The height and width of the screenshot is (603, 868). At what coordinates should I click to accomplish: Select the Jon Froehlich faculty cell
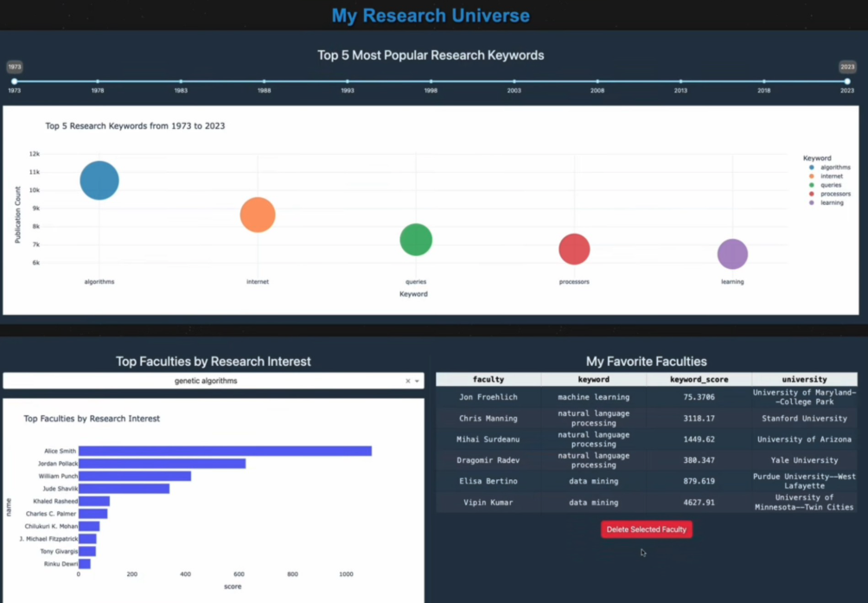pyautogui.click(x=488, y=397)
